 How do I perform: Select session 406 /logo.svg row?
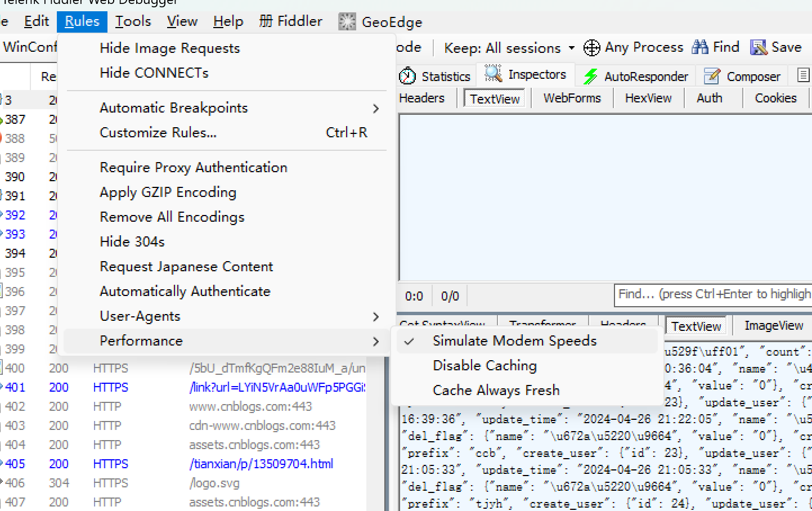pos(184,483)
